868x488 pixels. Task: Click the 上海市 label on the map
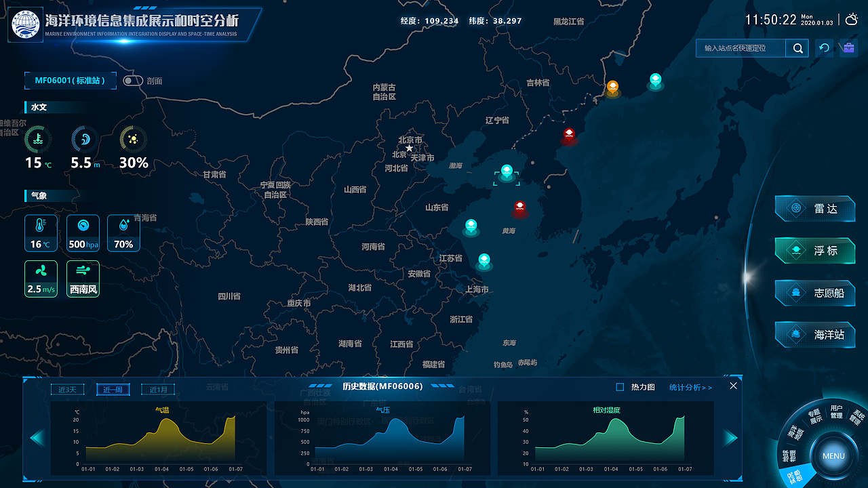tap(477, 289)
